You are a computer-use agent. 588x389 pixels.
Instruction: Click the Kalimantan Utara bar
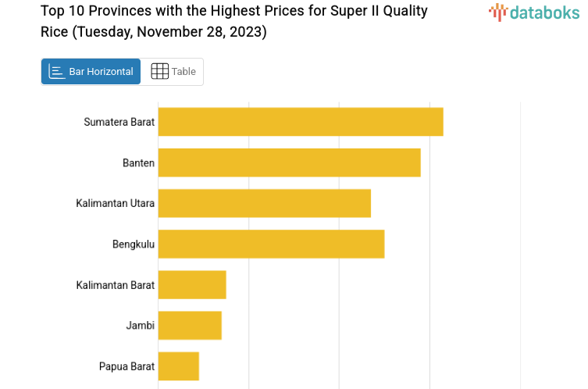click(264, 203)
